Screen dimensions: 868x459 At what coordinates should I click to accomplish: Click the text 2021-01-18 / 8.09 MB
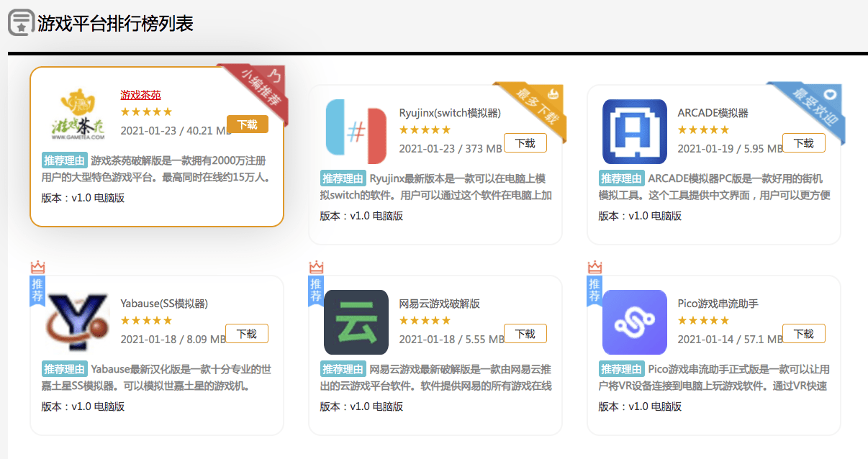tap(173, 340)
